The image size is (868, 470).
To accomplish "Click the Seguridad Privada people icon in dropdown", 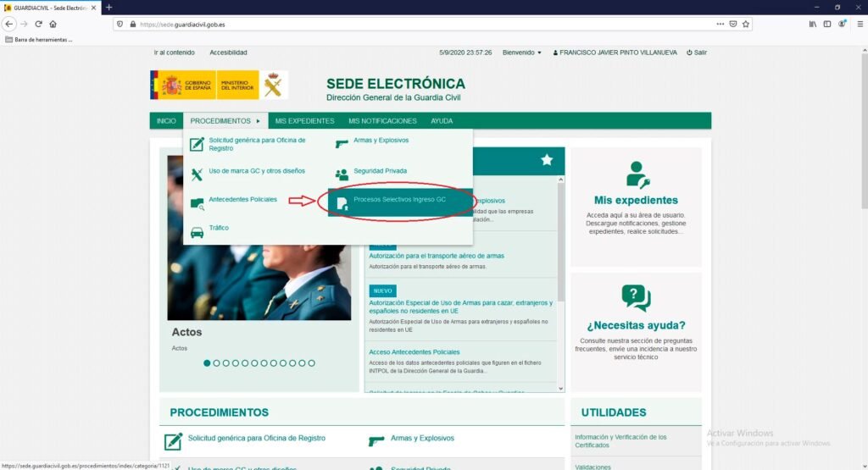I will tap(342, 174).
